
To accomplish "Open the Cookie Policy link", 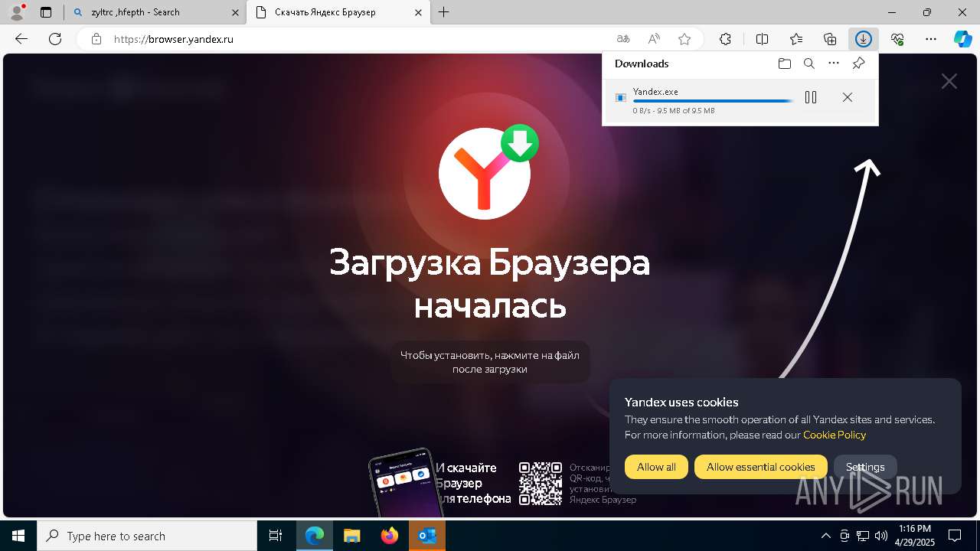I will click(x=835, y=435).
